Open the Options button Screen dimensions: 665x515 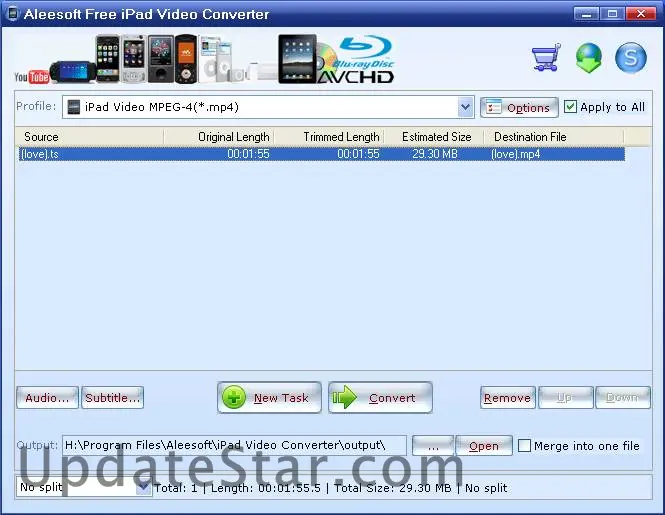519,107
